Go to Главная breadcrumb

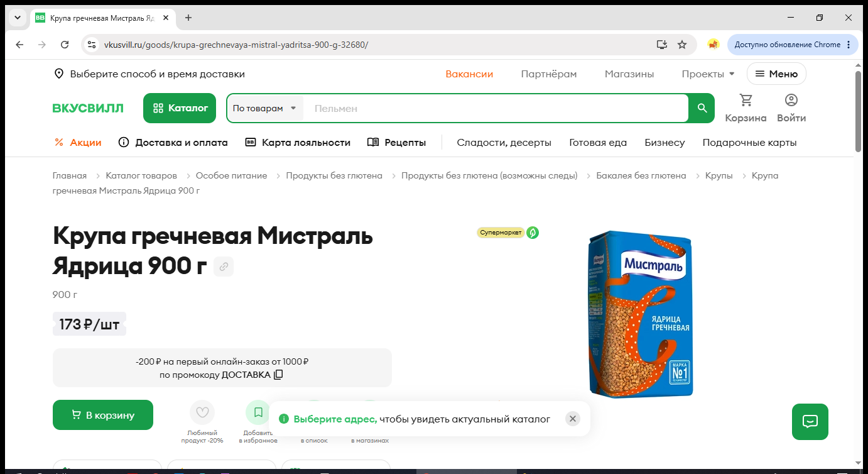coord(70,175)
